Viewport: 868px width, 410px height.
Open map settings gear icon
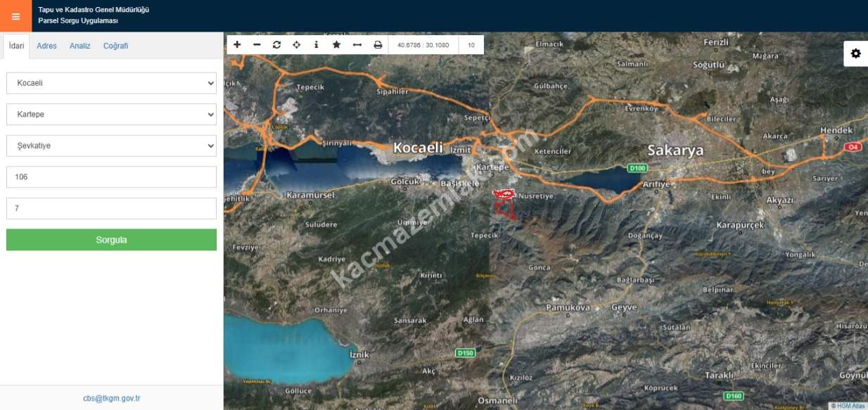coord(855,53)
